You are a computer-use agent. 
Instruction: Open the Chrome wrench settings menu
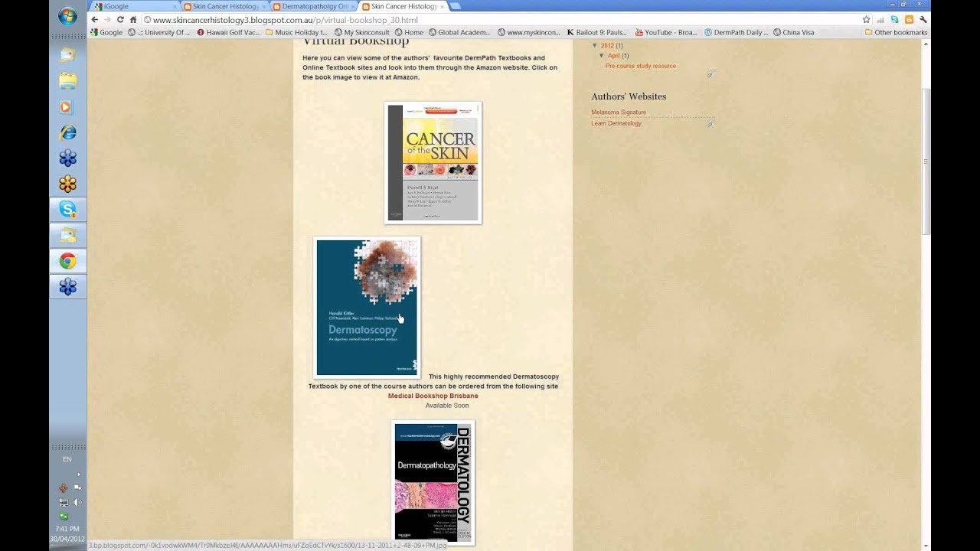[923, 20]
